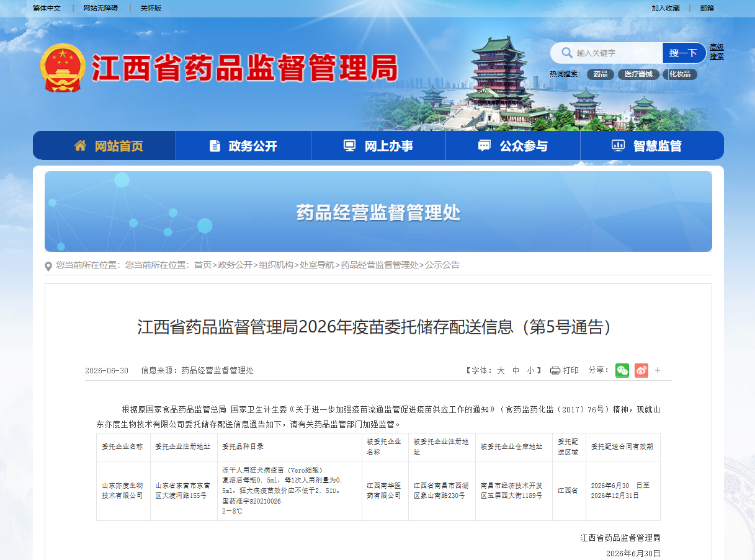Click the magnifier icon in search box
The image size is (755, 560).
tap(567, 53)
